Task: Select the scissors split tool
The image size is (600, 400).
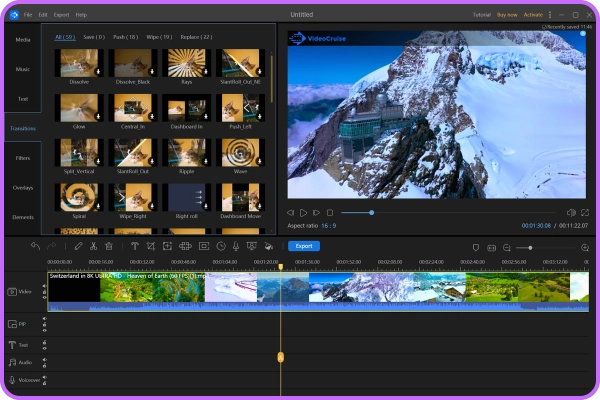Action: [93, 246]
